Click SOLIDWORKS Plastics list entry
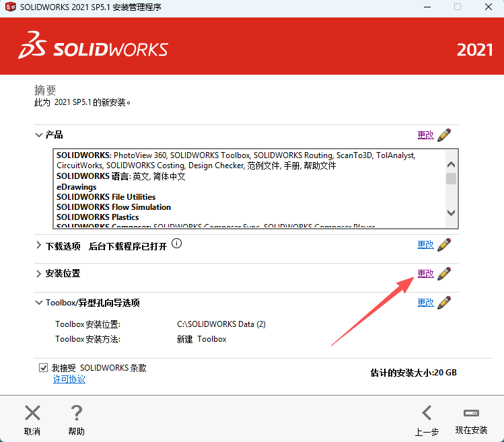Screen dimensions: 504x442 coord(98,217)
